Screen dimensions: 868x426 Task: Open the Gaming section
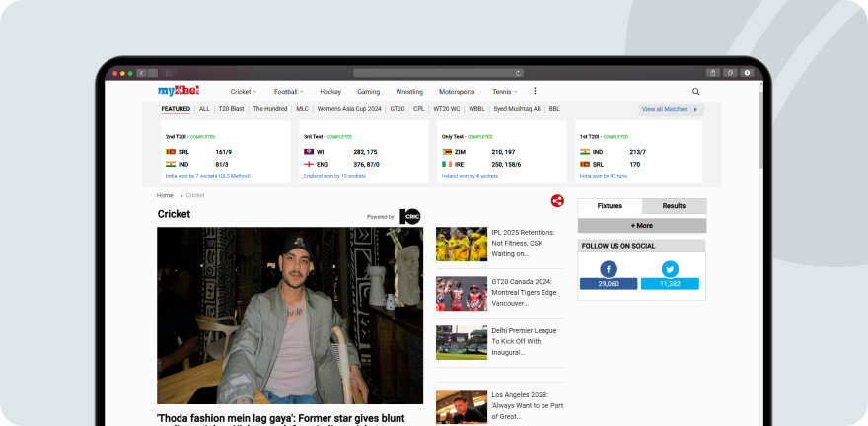click(x=369, y=92)
